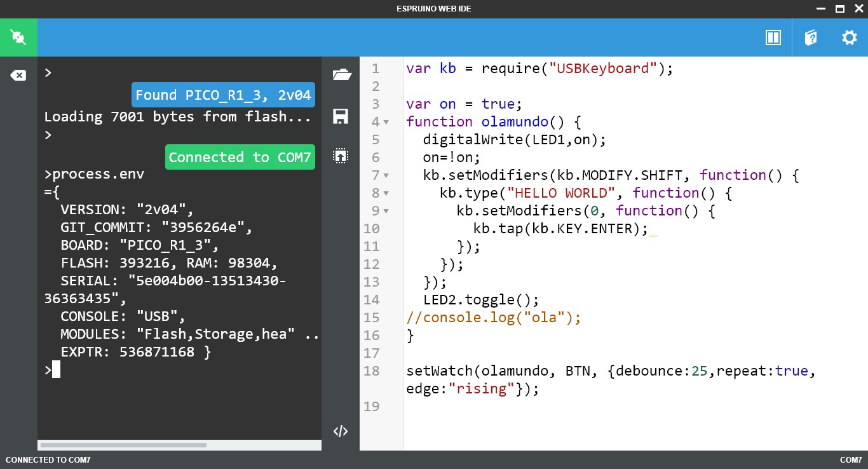
Task: Click the "USBKeyboard" string in line 1
Action: [604, 69]
